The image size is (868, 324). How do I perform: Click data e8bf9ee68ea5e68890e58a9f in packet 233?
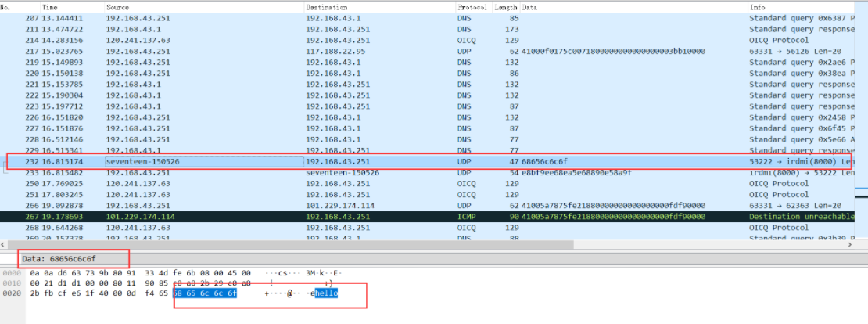[x=576, y=173]
